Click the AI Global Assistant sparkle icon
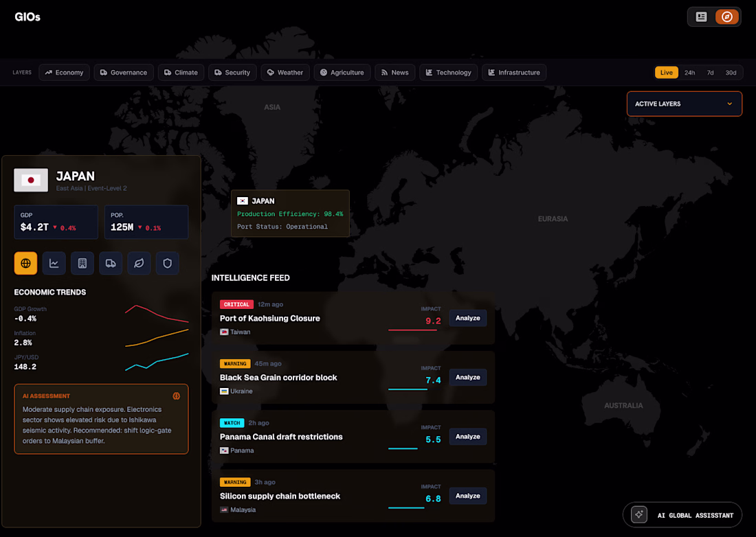 [639, 514]
